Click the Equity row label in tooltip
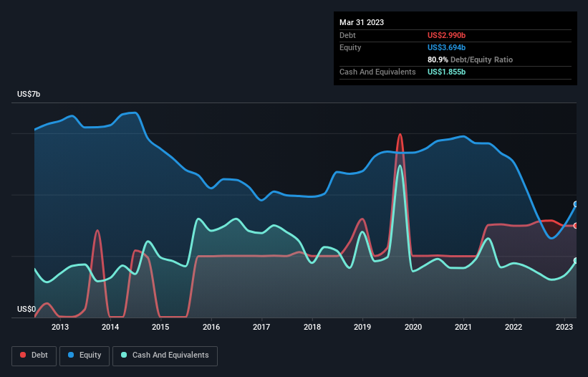This screenshot has height=377, width=588. pyautogui.click(x=350, y=47)
